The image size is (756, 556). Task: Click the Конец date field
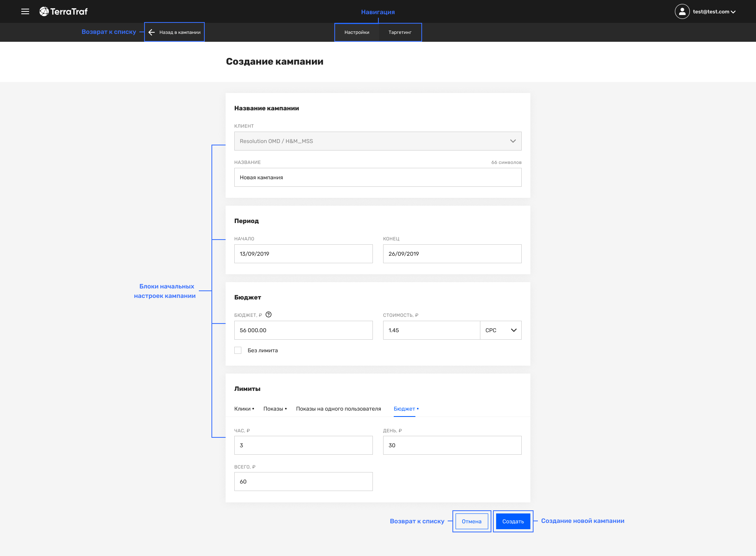tap(452, 254)
